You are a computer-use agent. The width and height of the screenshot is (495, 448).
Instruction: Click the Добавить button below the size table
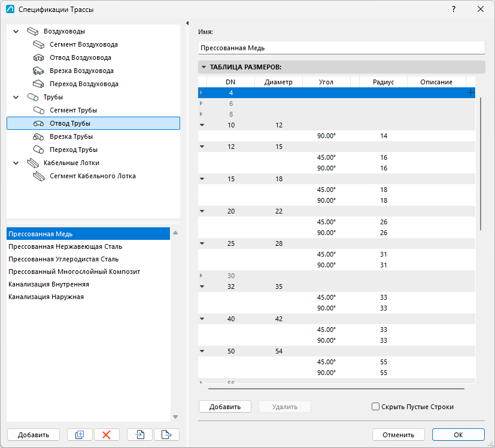click(225, 407)
